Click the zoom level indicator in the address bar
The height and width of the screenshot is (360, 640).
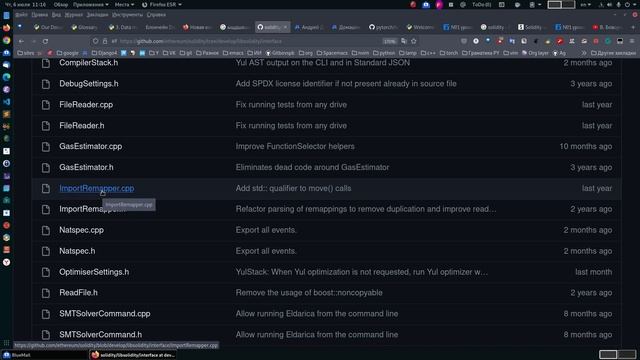[x=389, y=41]
